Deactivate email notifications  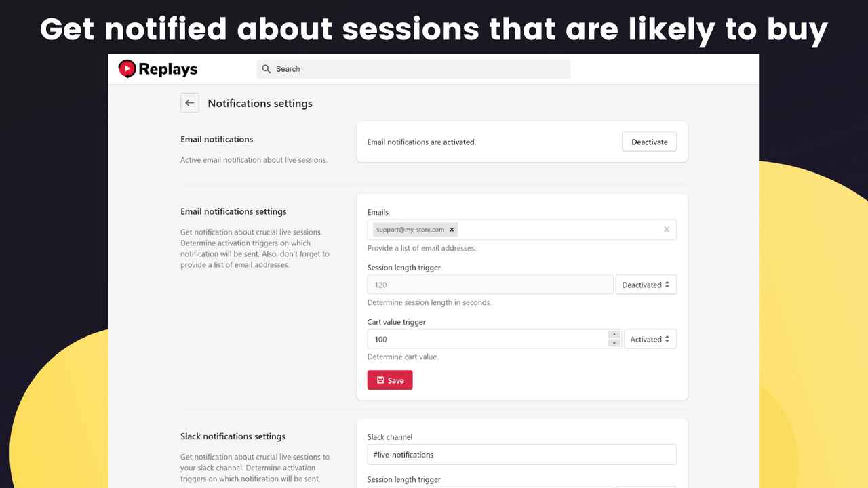(x=650, y=142)
